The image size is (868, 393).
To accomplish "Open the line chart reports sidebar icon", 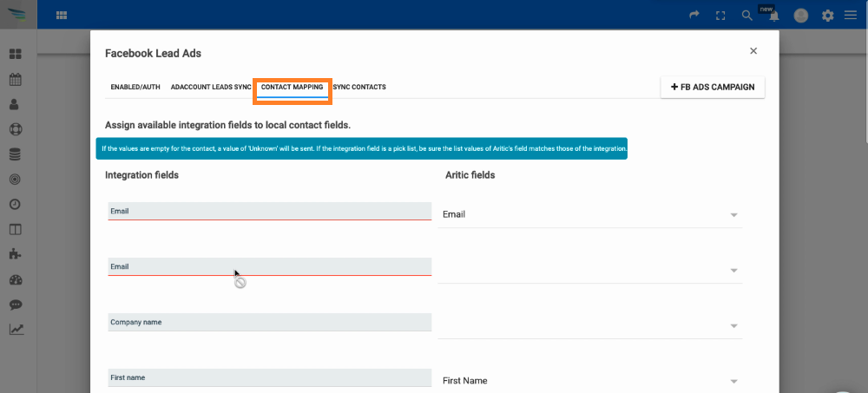I will (x=16, y=330).
